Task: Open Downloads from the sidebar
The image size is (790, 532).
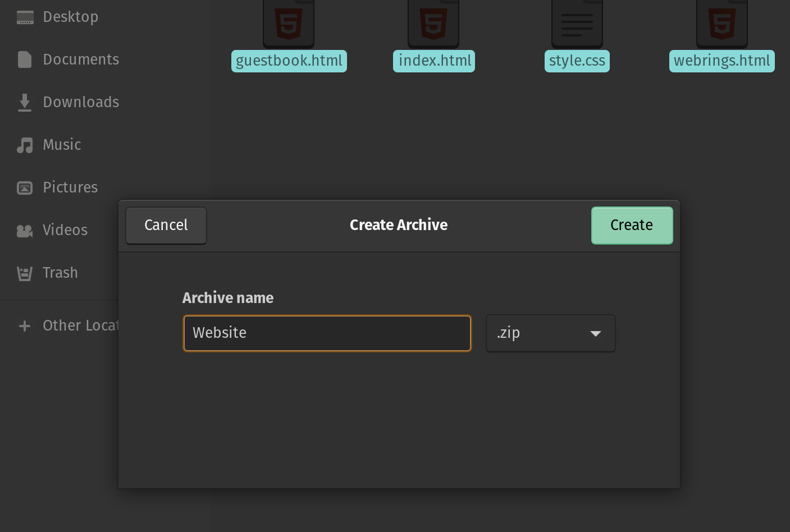Action: tap(81, 102)
